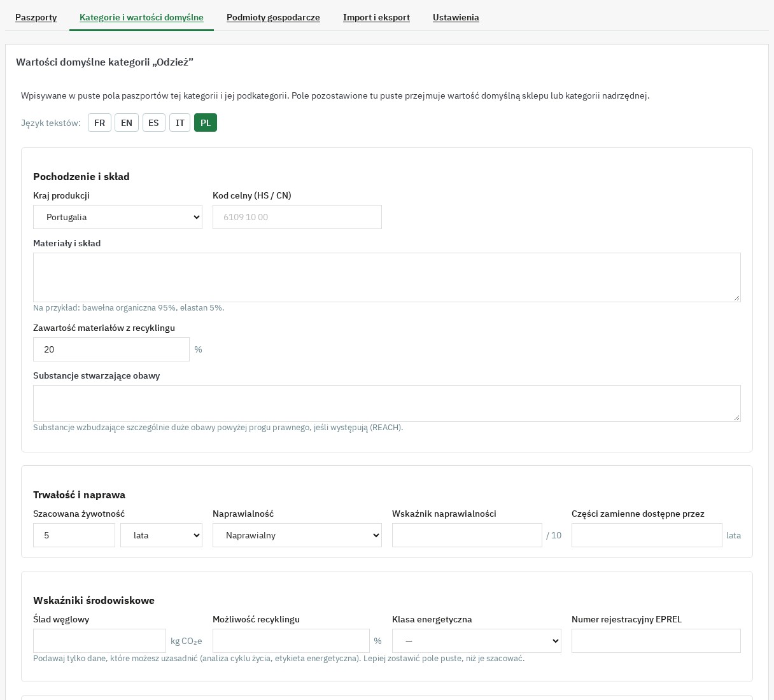This screenshot has width=774, height=700.
Task: Click the heading Trwałość i naprawa
Action: click(x=79, y=494)
